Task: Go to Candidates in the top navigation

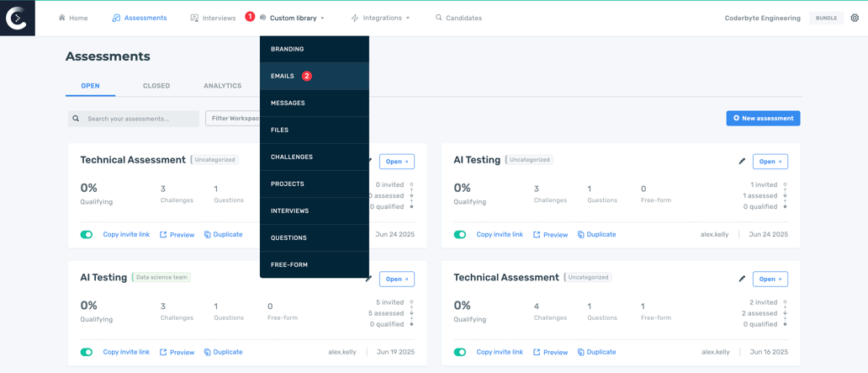Action: click(458, 18)
